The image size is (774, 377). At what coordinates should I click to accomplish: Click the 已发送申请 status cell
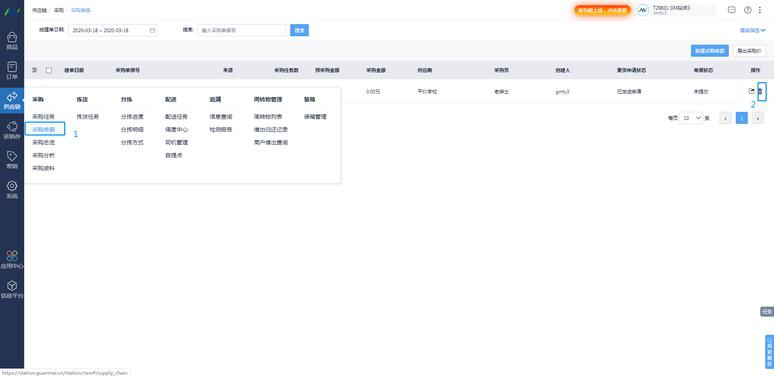tap(629, 91)
